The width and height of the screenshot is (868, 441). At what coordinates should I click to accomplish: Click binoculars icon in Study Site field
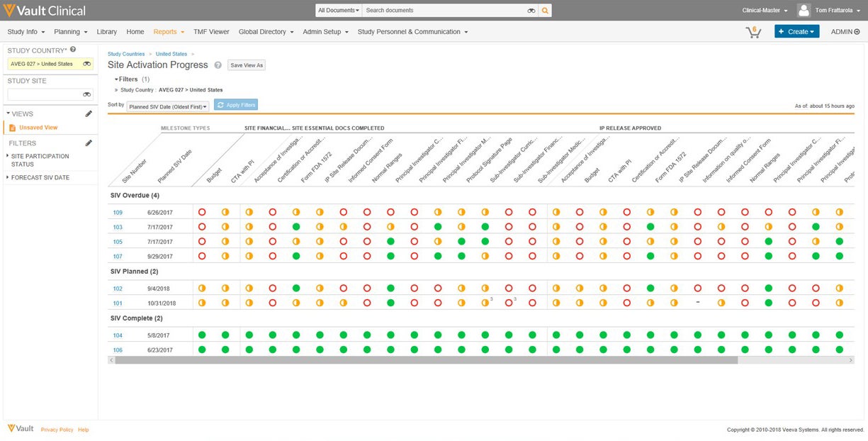pos(86,94)
